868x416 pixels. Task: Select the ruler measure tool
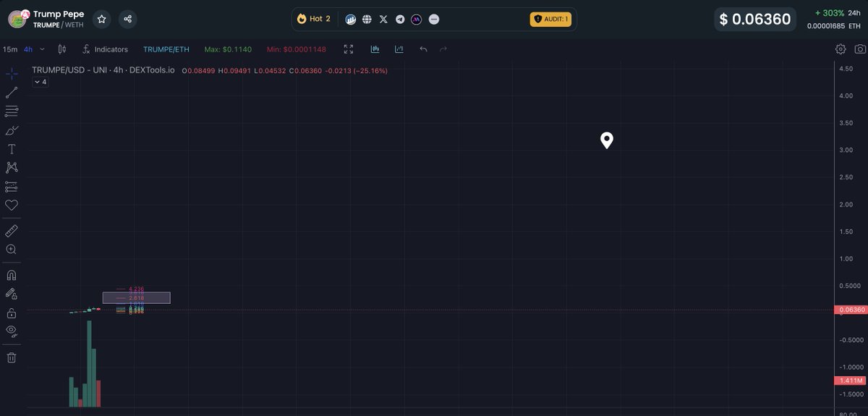point(12,231)
